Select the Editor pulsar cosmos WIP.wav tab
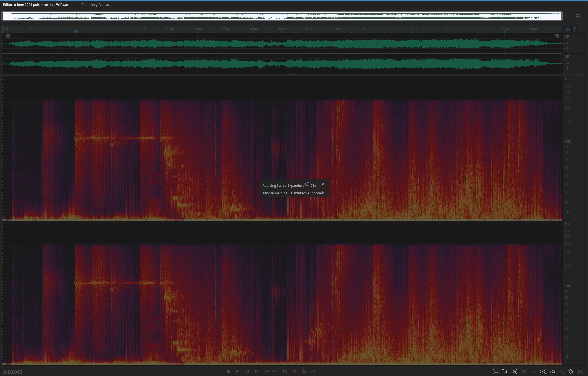Image resolution: width=588 pixels, height=376 pixels. point(36,5)
